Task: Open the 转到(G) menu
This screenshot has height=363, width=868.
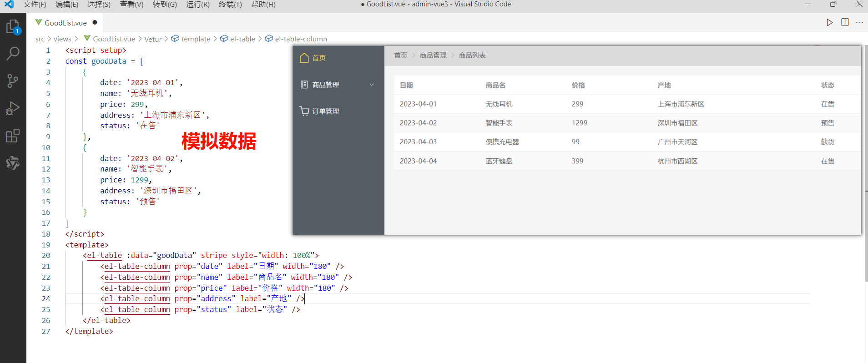Action: 165,5
